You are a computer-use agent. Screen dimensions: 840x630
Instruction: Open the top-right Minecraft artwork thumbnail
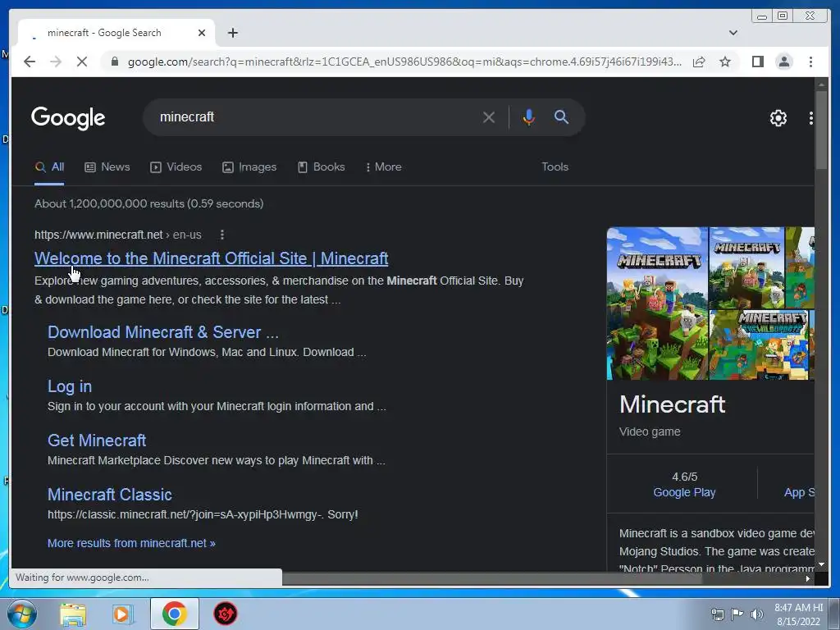pos(746,267)
